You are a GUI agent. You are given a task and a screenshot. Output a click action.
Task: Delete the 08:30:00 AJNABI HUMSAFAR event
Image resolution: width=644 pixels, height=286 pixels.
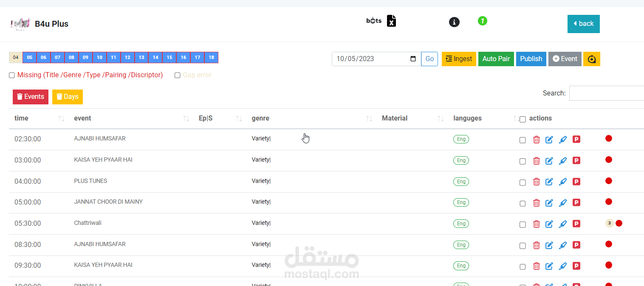pos(537,245)
